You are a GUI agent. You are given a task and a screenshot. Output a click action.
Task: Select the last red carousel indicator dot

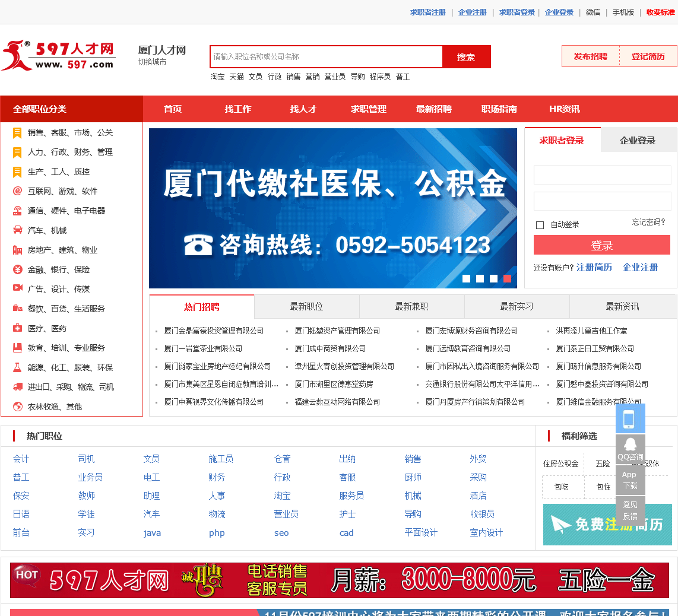click(507, 279)
